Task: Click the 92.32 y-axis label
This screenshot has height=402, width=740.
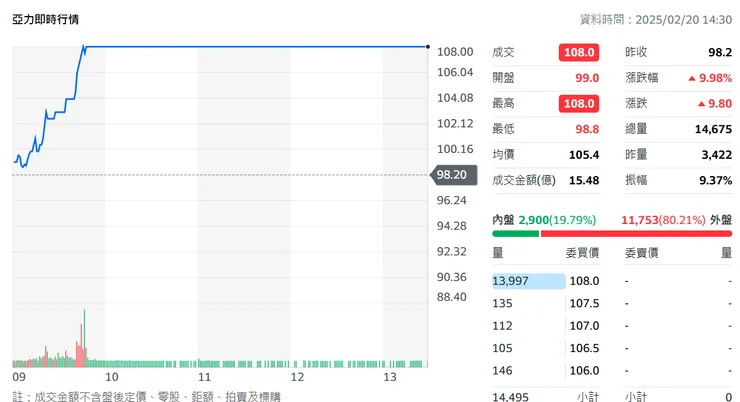Action: click(452, 251)
